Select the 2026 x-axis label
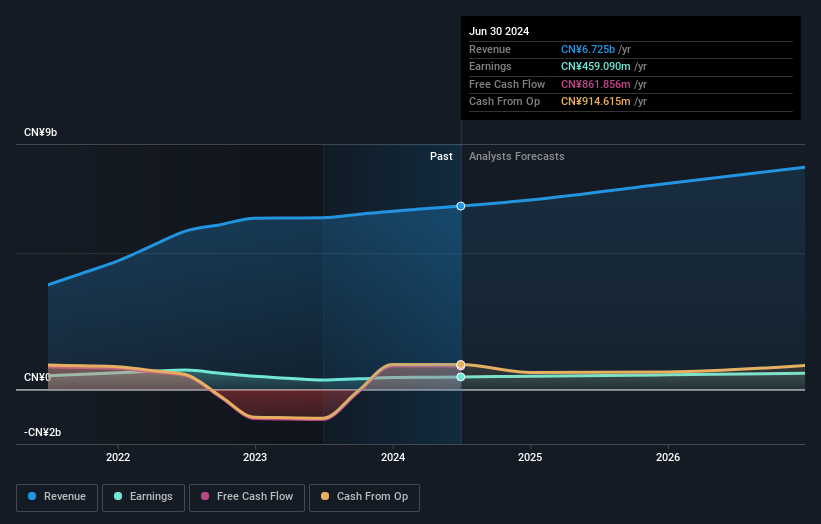Screen dimensions: 821x524 [x=668, y=457]
